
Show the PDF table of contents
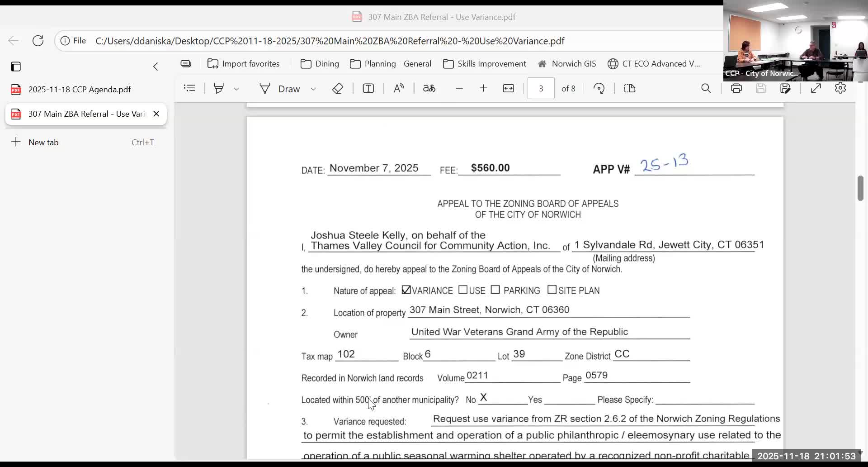190,89
